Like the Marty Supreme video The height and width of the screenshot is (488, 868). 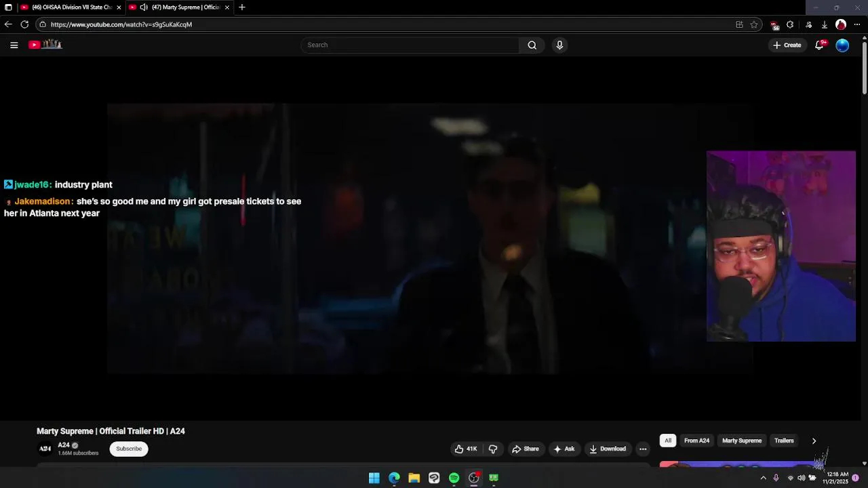466,449
